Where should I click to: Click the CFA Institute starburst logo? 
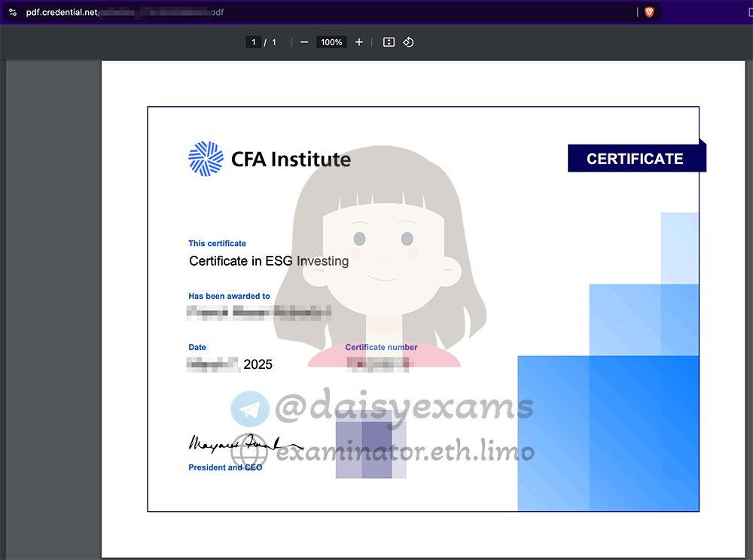click(x=206, y=159)
